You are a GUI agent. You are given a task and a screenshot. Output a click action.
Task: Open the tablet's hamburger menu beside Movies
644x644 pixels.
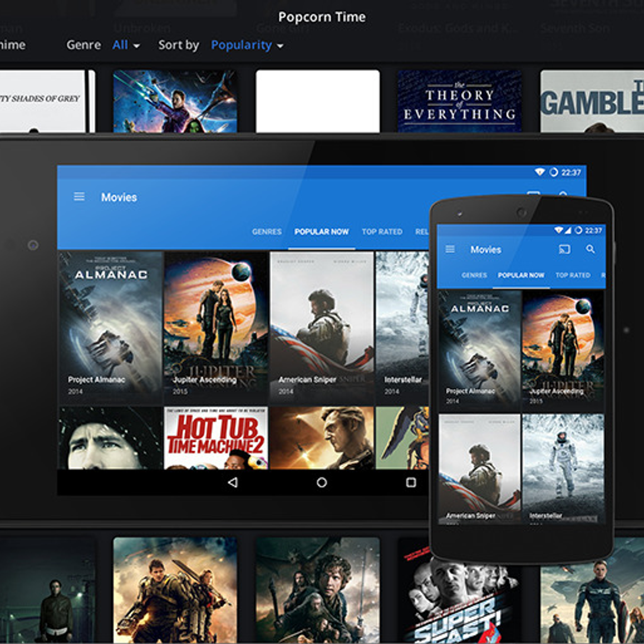pos(79,196)
